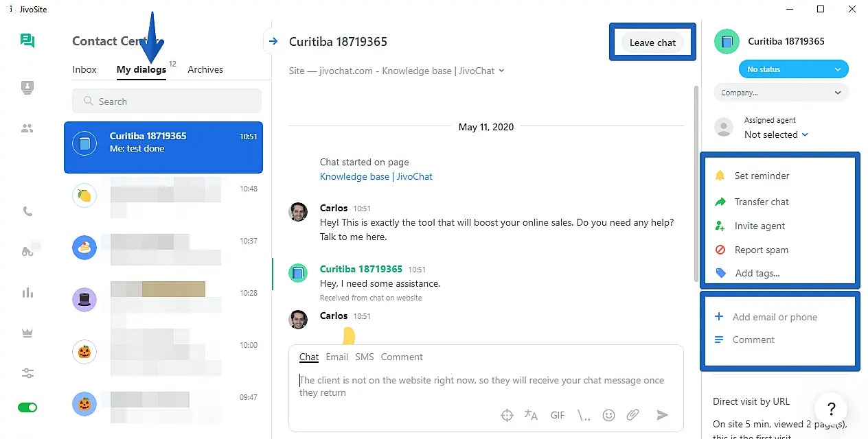
Task: Open the GIF picker in message toolbar
Action: tap(557, 415)
